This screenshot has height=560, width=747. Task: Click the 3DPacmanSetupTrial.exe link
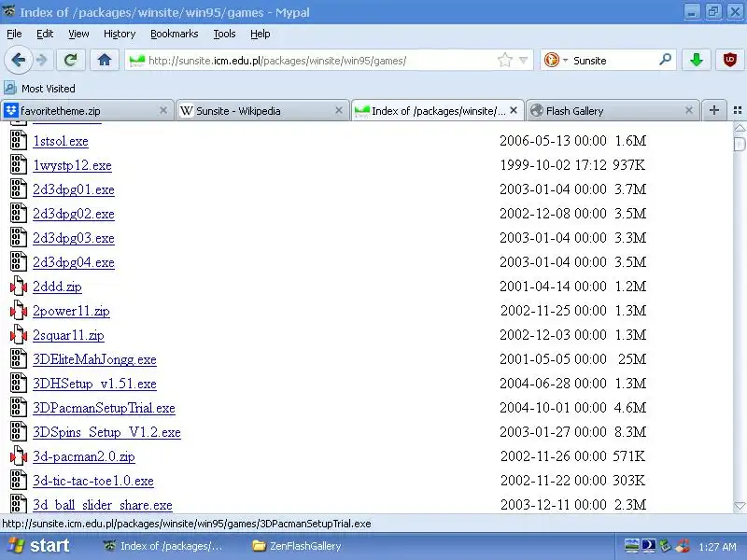(104, 409)
